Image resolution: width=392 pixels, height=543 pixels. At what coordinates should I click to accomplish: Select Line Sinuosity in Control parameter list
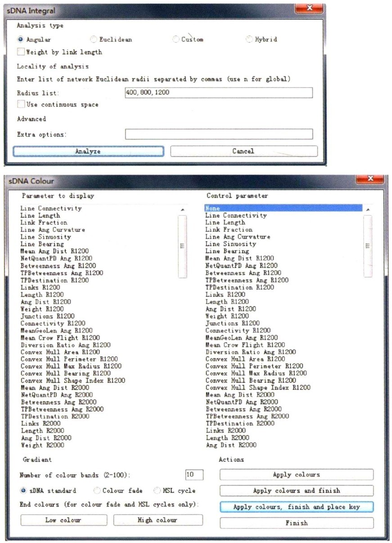(231, 244)
